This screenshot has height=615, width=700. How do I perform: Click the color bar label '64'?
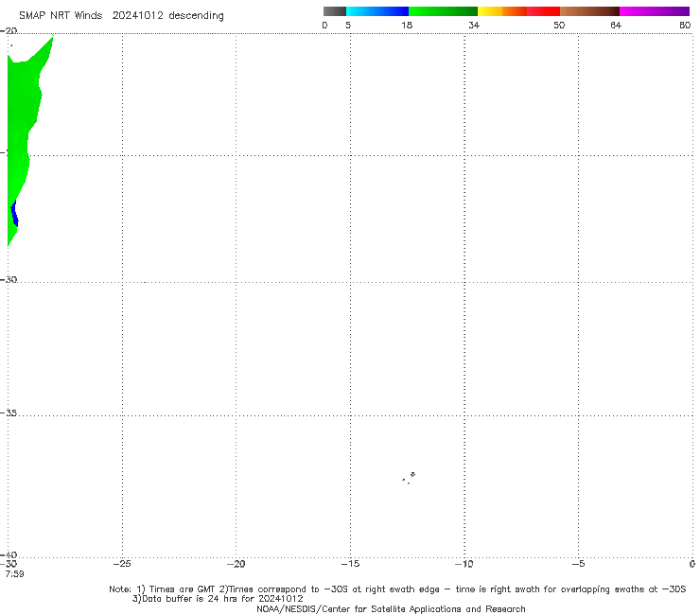click(616, 25)
